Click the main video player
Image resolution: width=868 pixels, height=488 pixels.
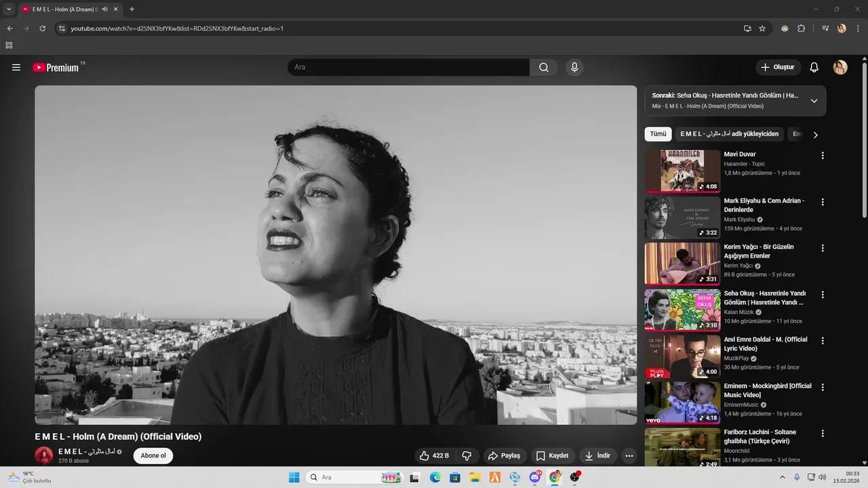pos(336,255)
